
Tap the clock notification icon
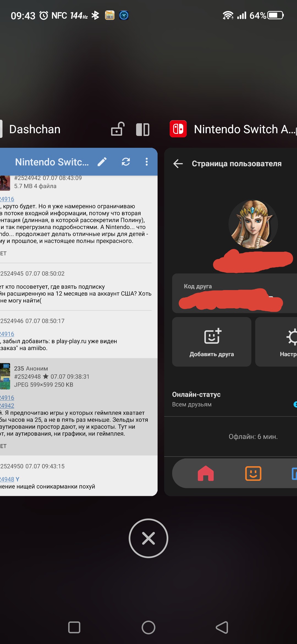[124, 15]
